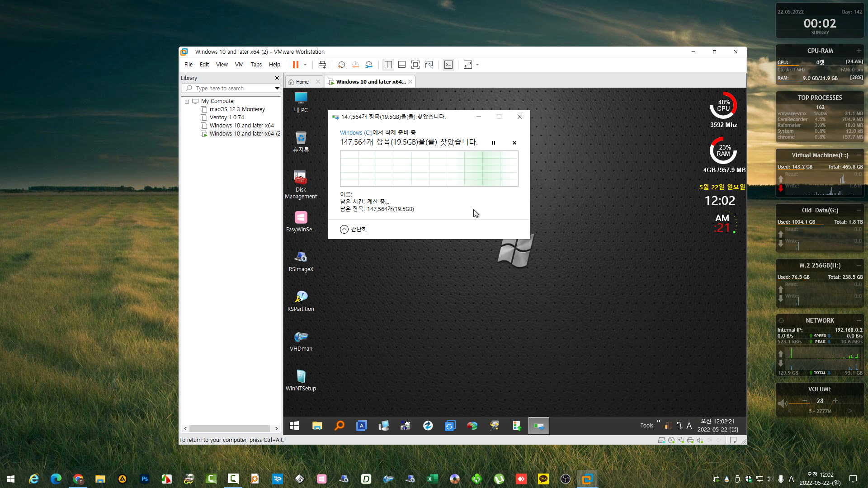This screenshot has width=868, height=488.
Task: Open the Tabs menu
Action: 256,65
